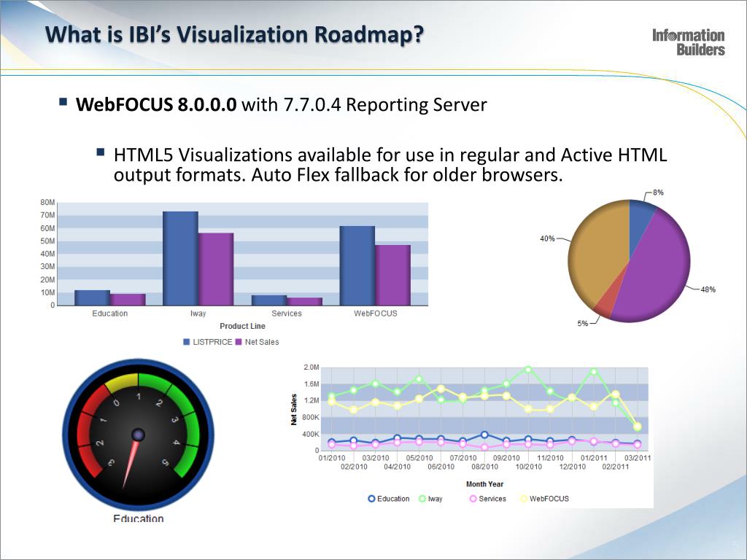Click the Information Builders logo
Image resolution: width=747 pixels, height=560 pixels.
point(689,42)
